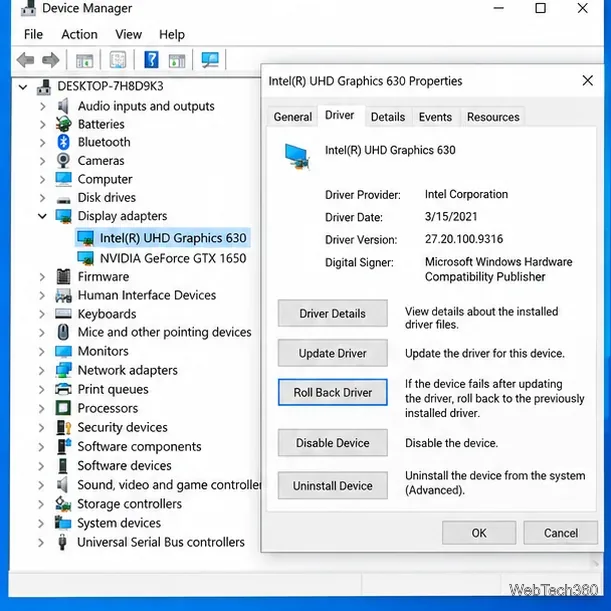The height and width of the screenshot is (611, 611).
Task: Expand the Software devices category arrow
Action: pyautogui.click(x=41, y=466)
